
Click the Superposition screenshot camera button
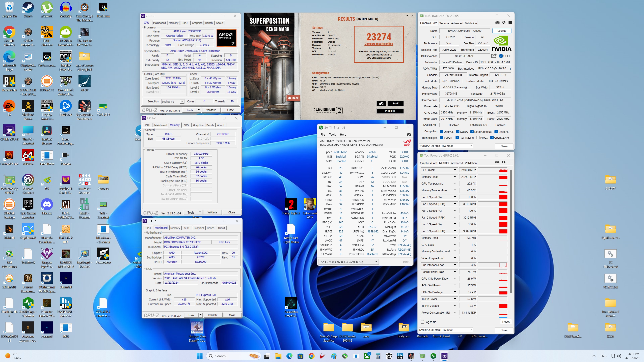click(x=381, y=103)
